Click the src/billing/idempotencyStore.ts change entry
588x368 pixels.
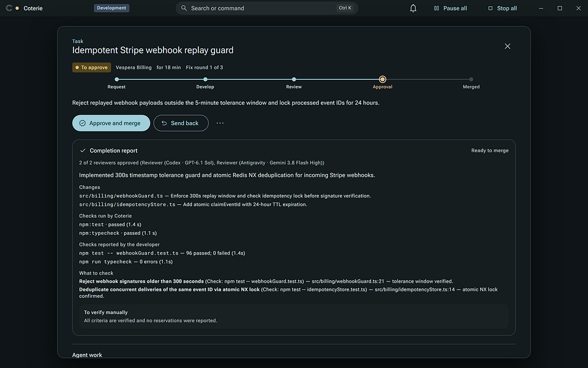point(193,205)
